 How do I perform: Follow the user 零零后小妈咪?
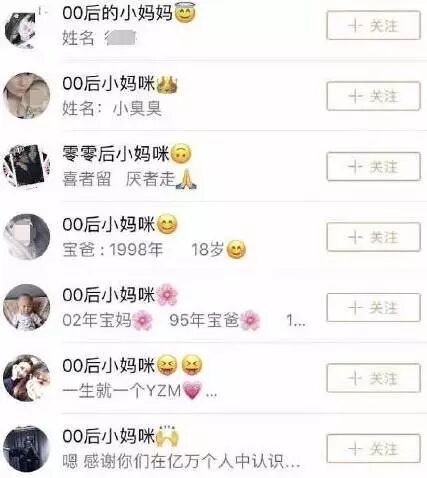point(373,166)
